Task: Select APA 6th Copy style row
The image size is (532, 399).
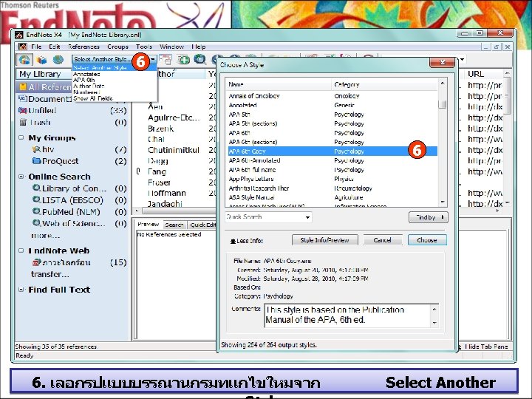Action: (x=332, y=151)
